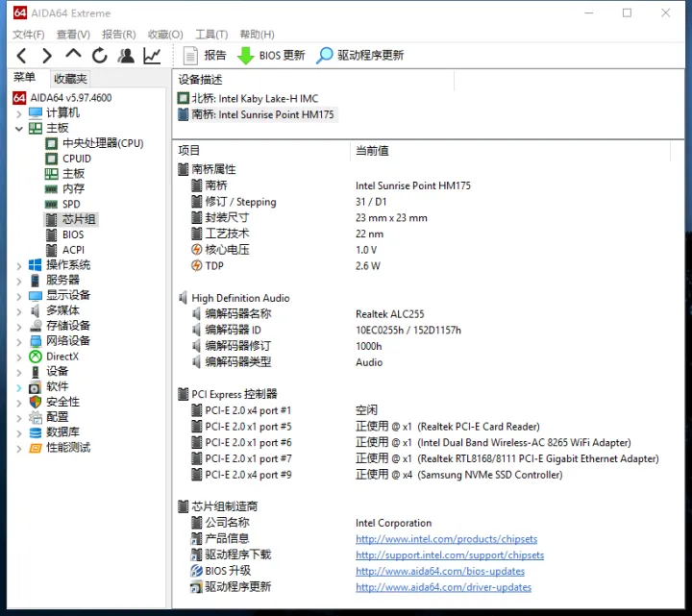Open the user profile toolbar icon
The width and height of the screenshot is (692, 616).
pos(126,56)
